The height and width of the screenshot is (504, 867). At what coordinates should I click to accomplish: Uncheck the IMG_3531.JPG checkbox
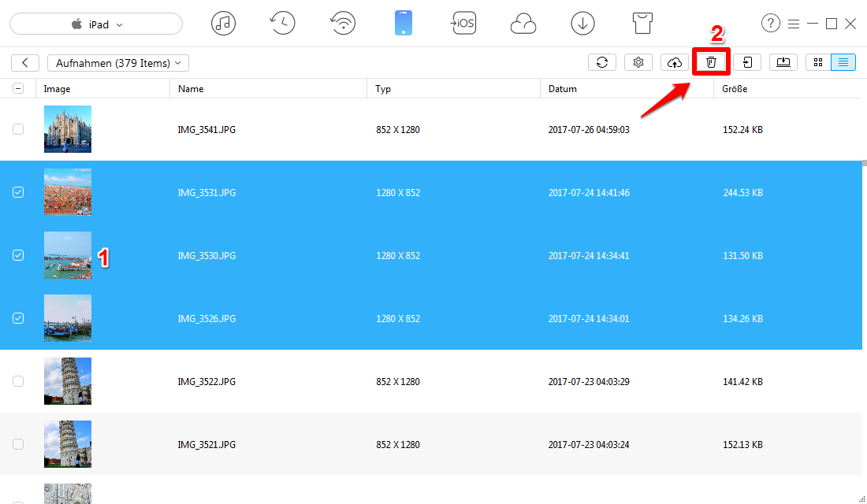tap(18, 192)
